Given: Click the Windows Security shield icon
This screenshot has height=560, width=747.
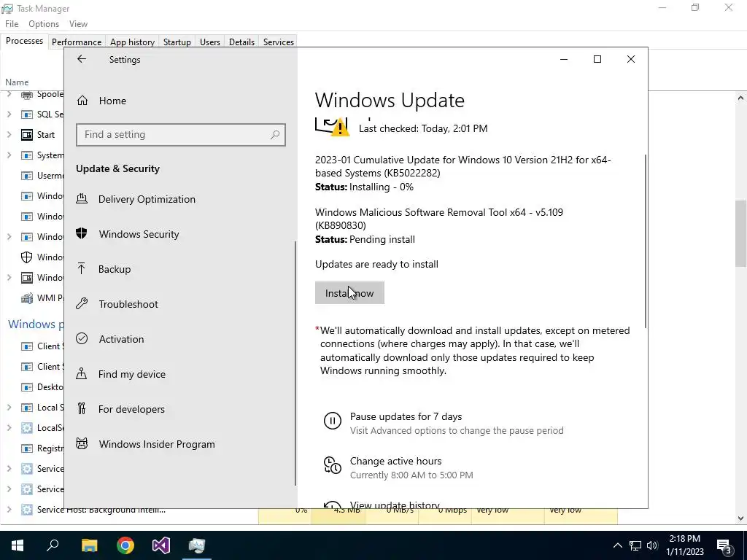Looking at the screenshot, I should click(82, 233).
